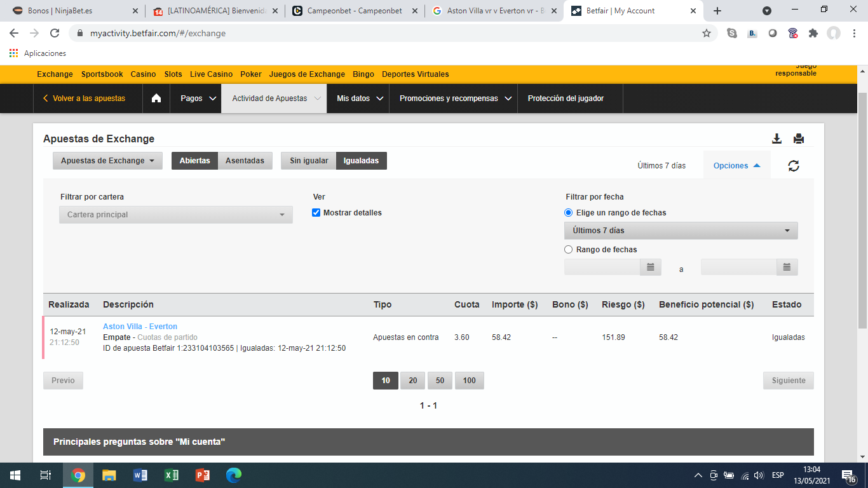Click Volver a las apuestas link
Screen dimensions: 868x488
[x=84, y=98]
